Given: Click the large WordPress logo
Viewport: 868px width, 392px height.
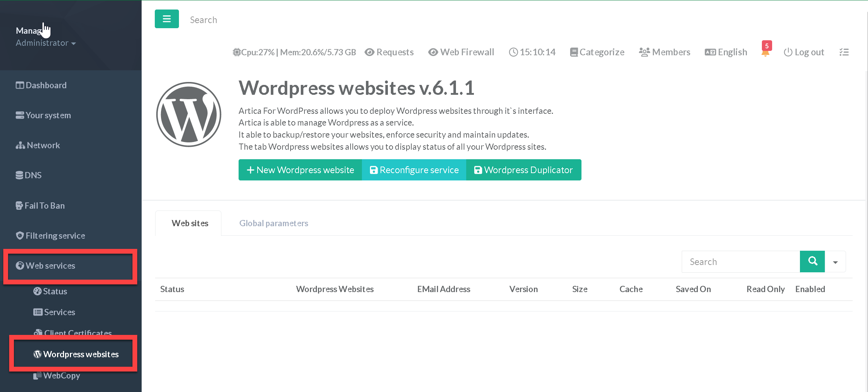Looking at the screenshot, I should (189, 115).
